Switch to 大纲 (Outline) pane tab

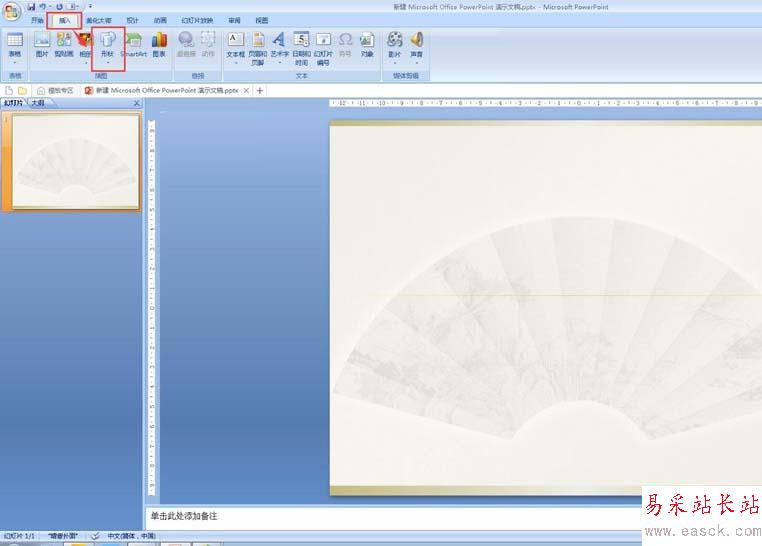pyautogui.click(x=38, y=103)
